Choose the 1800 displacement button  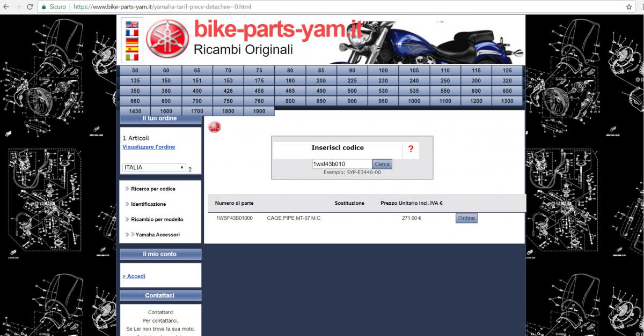(228, 111)
